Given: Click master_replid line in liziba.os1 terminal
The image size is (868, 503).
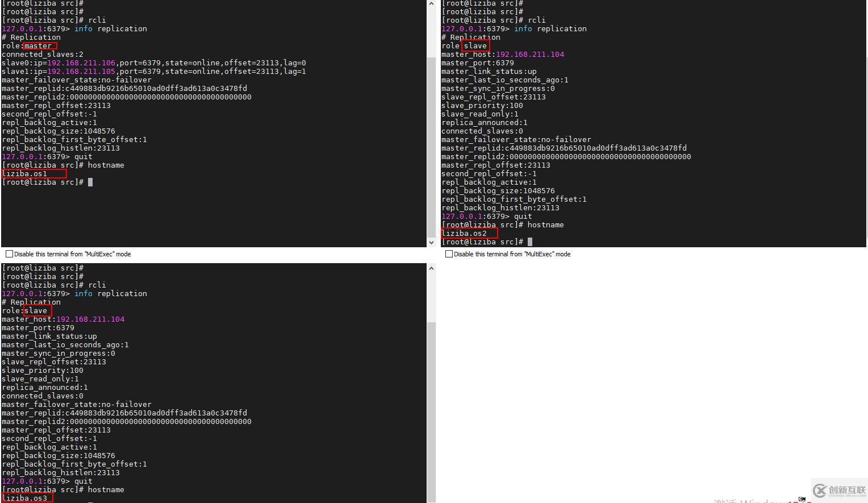Looking at the screenshot, I should (124, 89).
